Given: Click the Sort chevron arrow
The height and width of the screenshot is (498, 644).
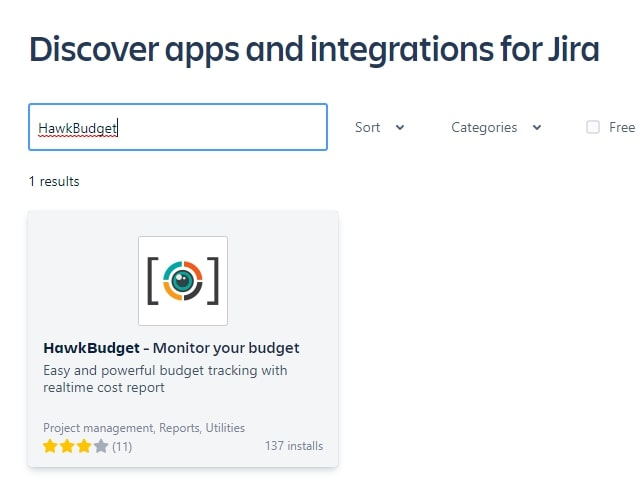Looking at the screenshot, I should coord(400,128).
